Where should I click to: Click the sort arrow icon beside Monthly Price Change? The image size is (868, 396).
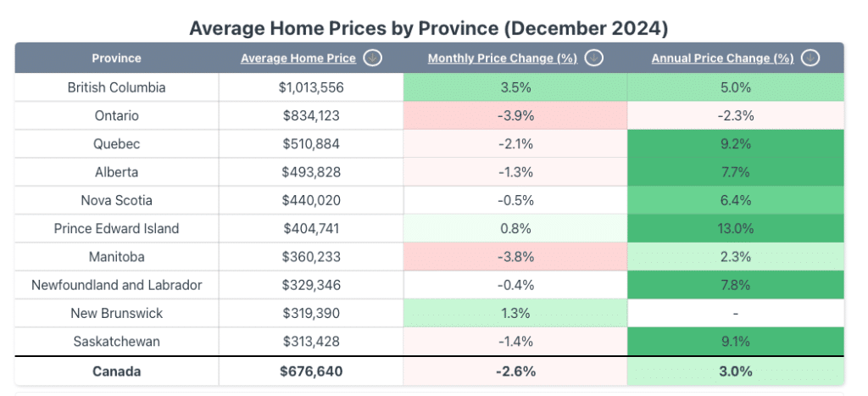pos(594,59)
